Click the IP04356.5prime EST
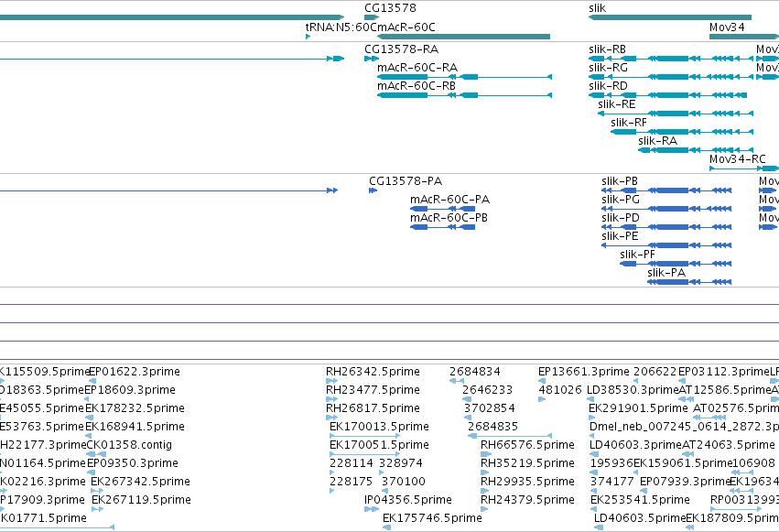The image size is (779, 532). (x=372, y=510)
